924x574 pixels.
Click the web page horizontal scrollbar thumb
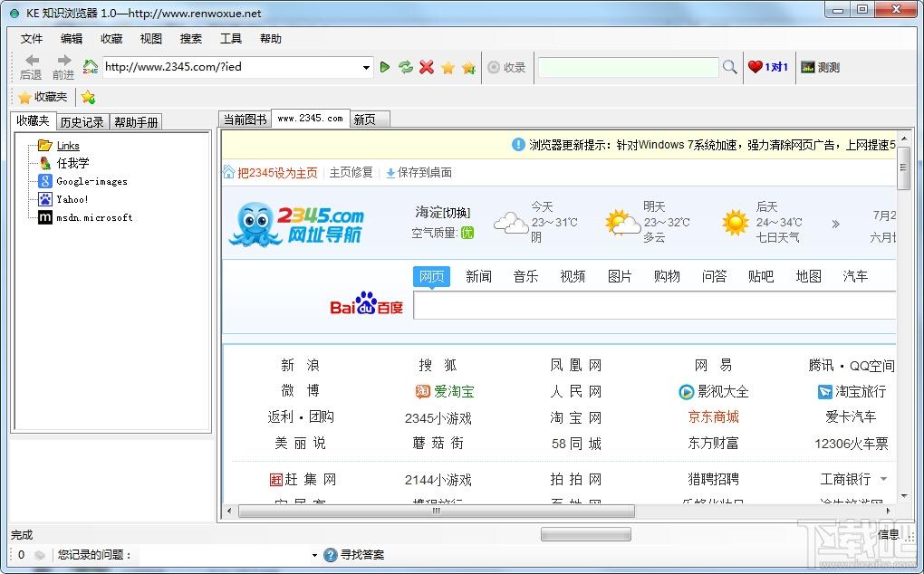(x=436, y=511)
